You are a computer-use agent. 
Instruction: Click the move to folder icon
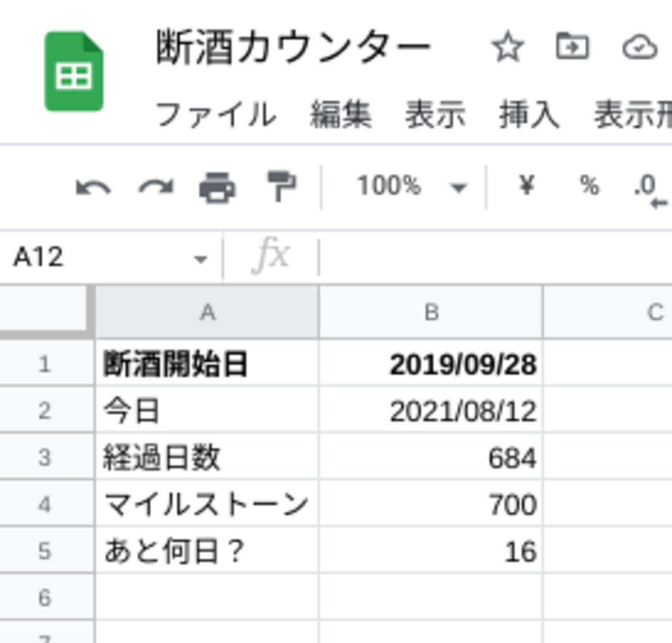point(572,47)
